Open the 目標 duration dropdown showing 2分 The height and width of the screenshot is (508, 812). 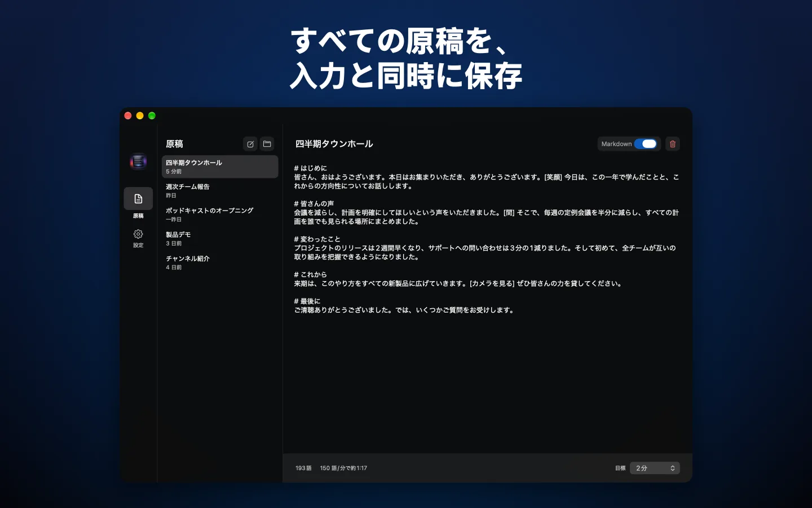655,468
